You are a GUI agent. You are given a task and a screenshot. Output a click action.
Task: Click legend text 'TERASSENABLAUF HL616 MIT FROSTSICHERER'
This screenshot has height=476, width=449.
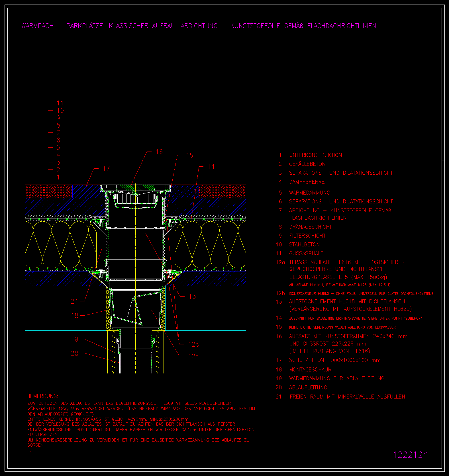pyautogui.click(x=347, y=262)
